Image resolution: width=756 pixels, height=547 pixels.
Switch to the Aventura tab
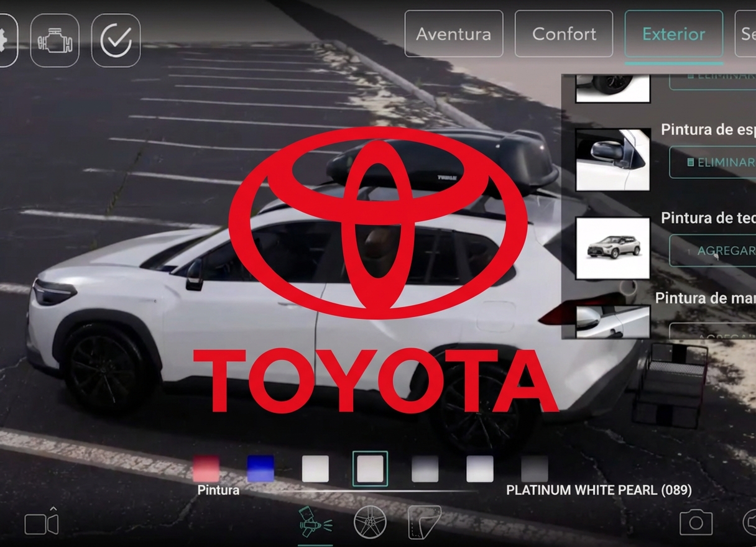pos(453,34)
